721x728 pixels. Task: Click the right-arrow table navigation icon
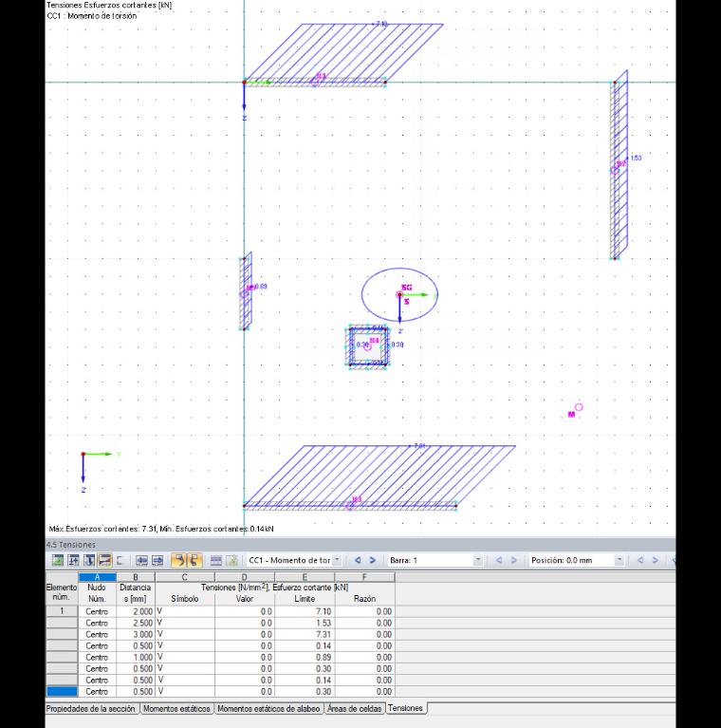tap(157, 560)
